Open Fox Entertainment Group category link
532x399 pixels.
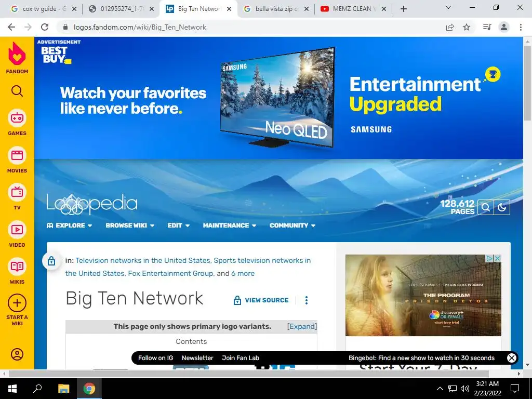pyautogui.click(x=171, y=273)
